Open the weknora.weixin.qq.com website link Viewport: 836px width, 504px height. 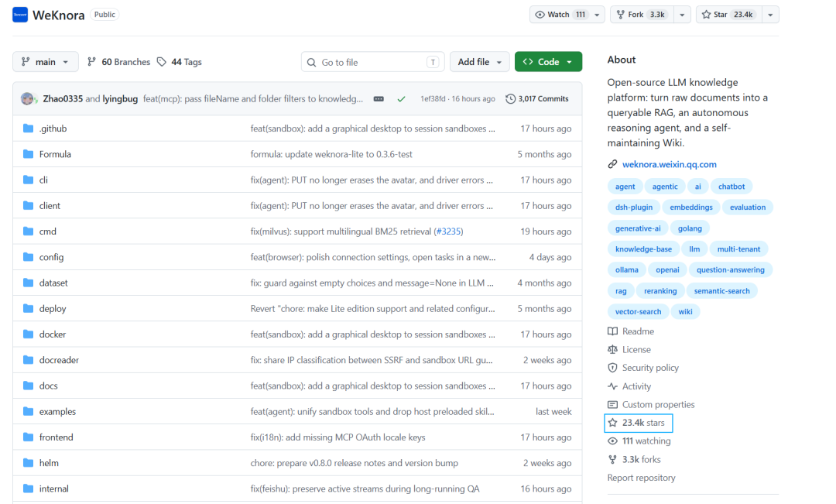(669, 164)
